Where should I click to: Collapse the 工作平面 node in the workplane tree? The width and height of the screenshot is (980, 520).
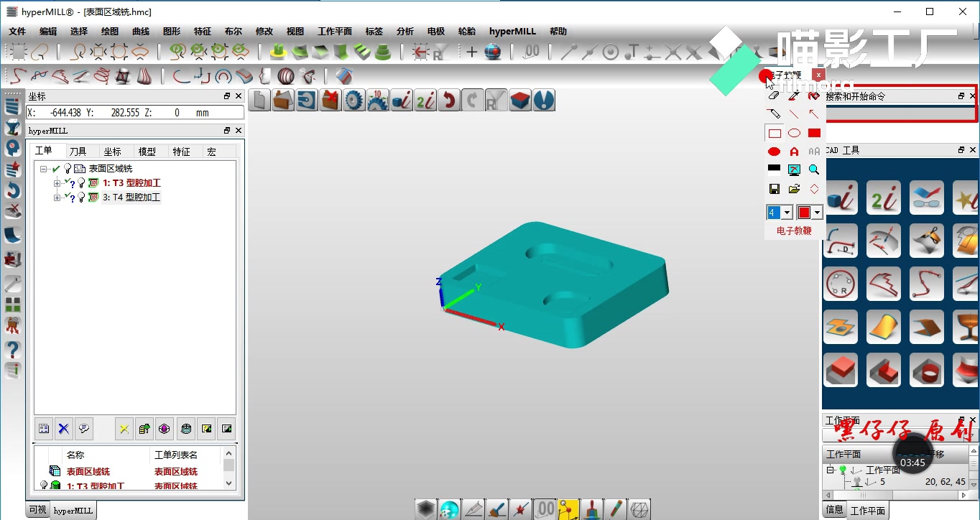pos(830,470)
